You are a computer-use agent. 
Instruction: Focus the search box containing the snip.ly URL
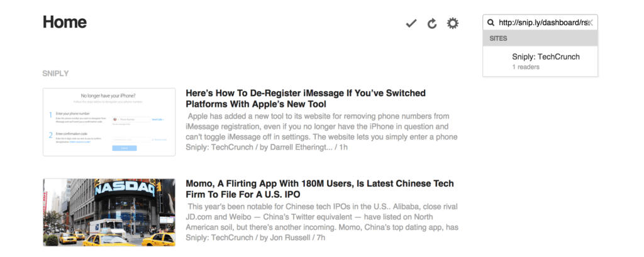click(x=541, y=23)
